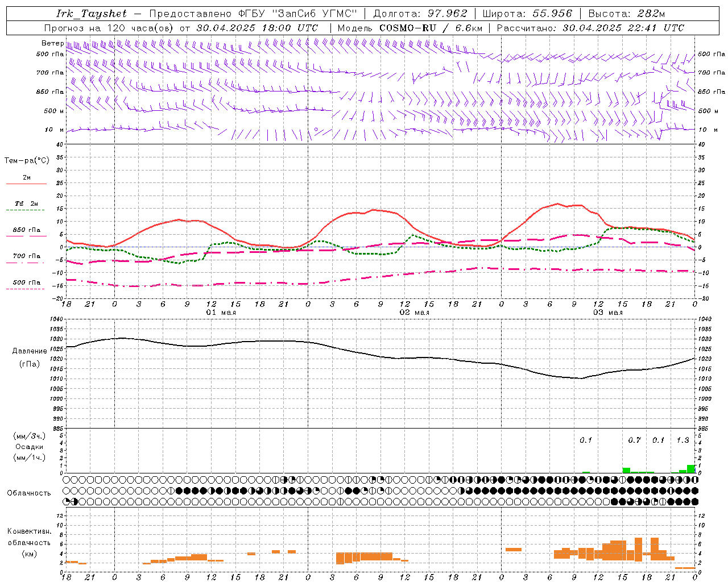Click the pink dash-dot sample under 500 гПа legend
Image resolution: width=728 pixels, height=582 pixels.
[x=26, y=289]
